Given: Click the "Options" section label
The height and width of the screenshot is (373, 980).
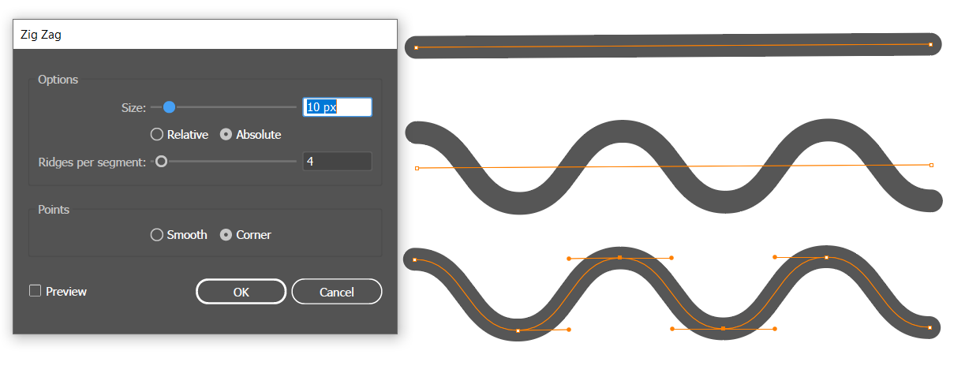Looking at the screenshot, I should click(58, 80).
